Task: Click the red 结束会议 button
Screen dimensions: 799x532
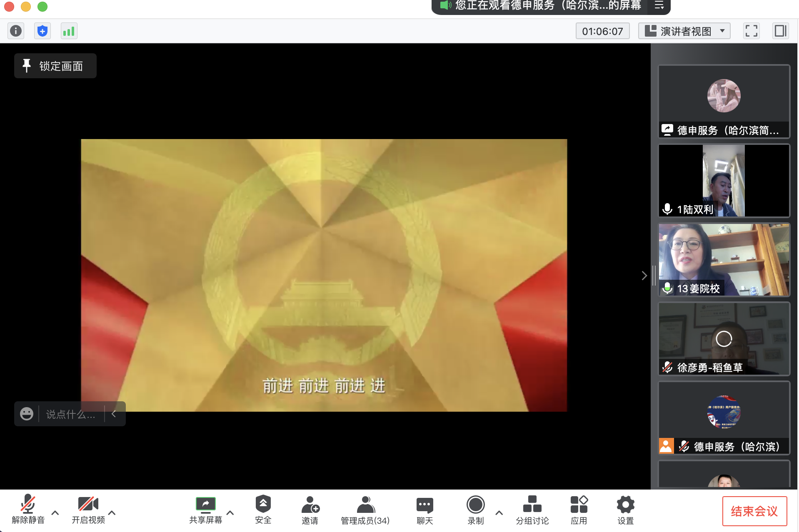Action: tap(754, 511)
